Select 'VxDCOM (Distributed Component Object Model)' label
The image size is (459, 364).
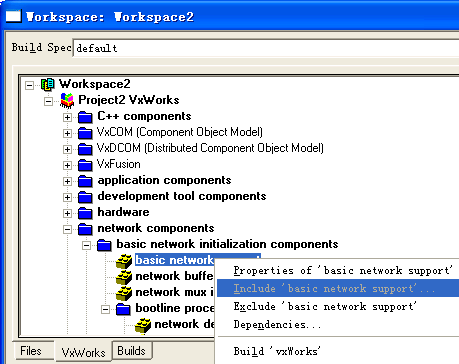pos(210,148)
